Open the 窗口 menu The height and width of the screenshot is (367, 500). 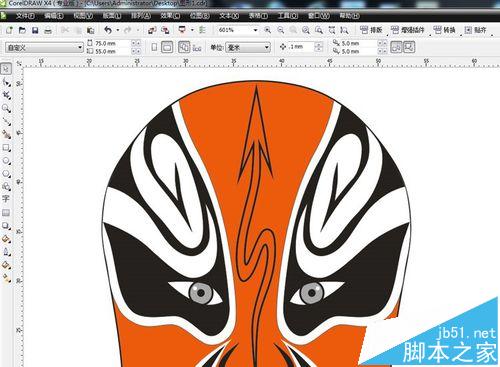pyautogui.click(x=319, y=16)
